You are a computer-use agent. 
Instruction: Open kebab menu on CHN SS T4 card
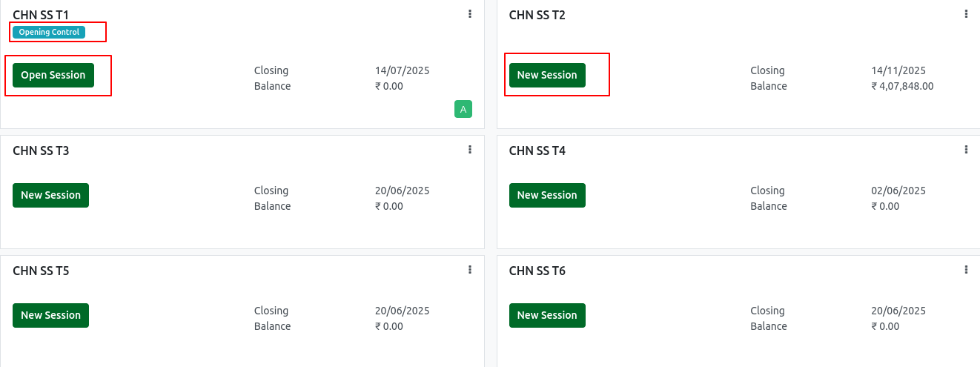966,150
